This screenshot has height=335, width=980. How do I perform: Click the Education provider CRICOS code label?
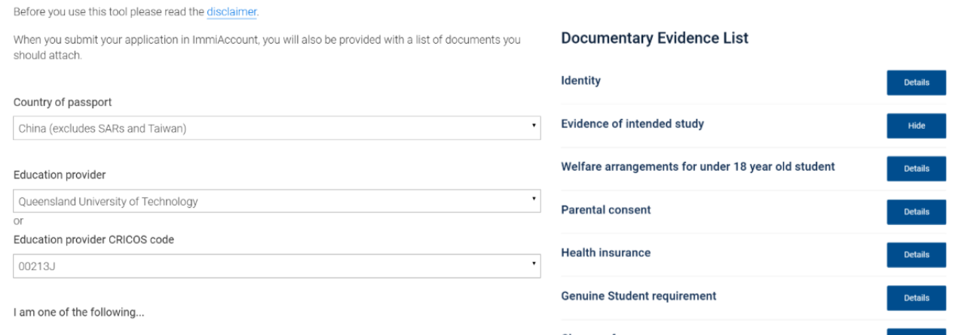(94, 239)
